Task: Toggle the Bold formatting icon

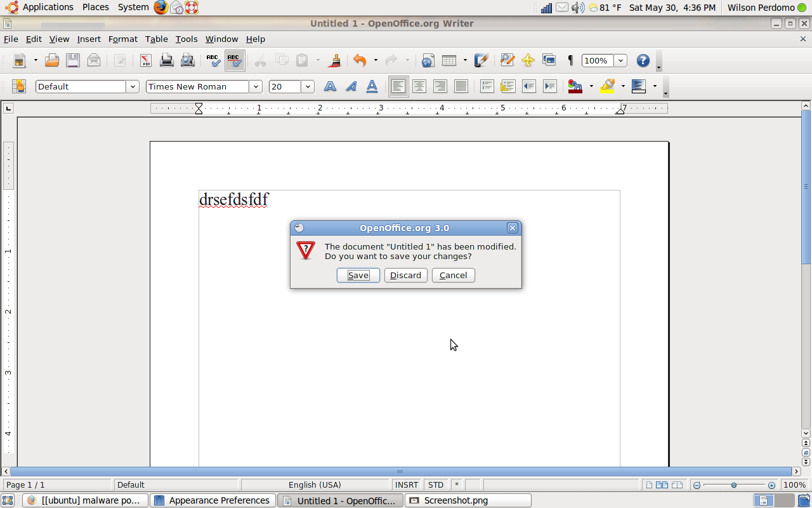Action: click(x=330, y=86)
